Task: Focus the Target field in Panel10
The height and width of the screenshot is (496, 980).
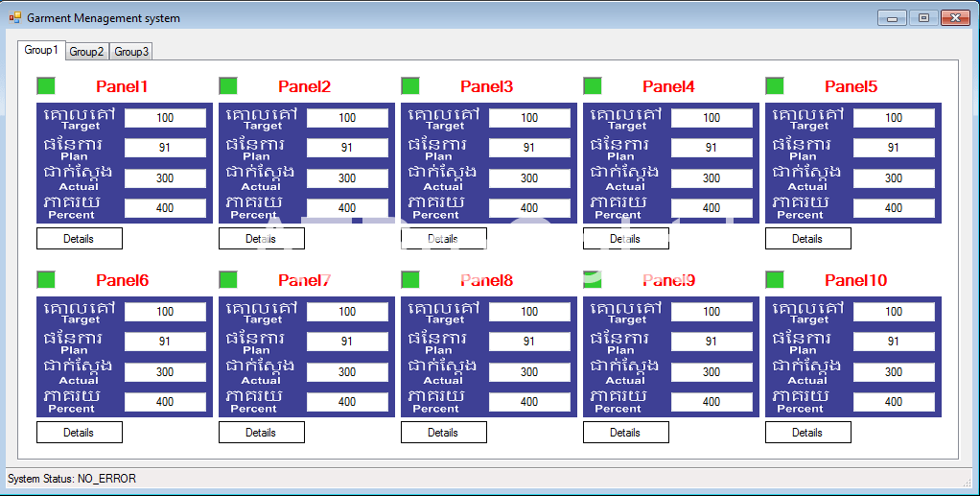Action: [x=894, y=312]
